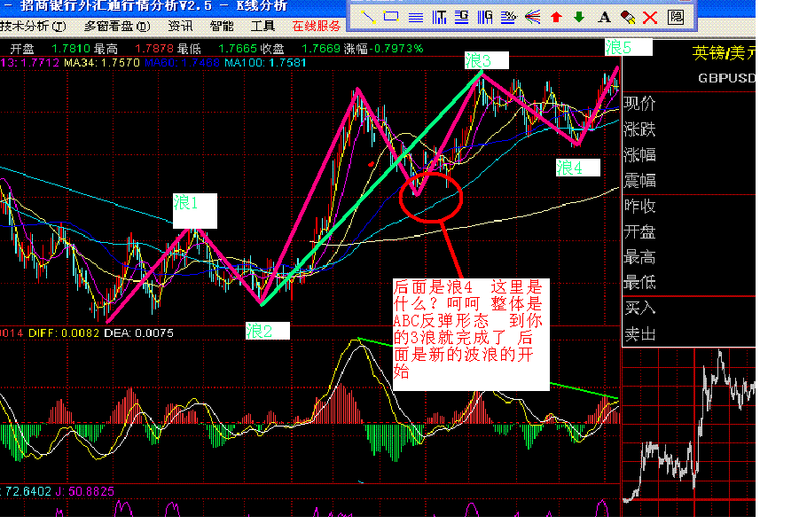The width and height of the screenshot is (807, 532).
Task: Click the 最低 1.7665 header value
Action: [x=216, y=49]
